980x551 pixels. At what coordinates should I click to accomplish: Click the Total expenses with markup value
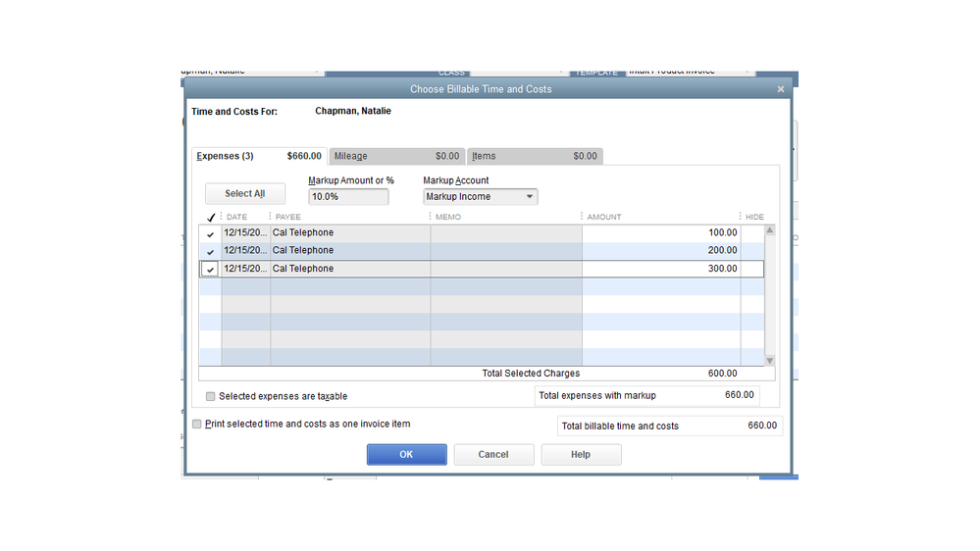tap(740, 395)
